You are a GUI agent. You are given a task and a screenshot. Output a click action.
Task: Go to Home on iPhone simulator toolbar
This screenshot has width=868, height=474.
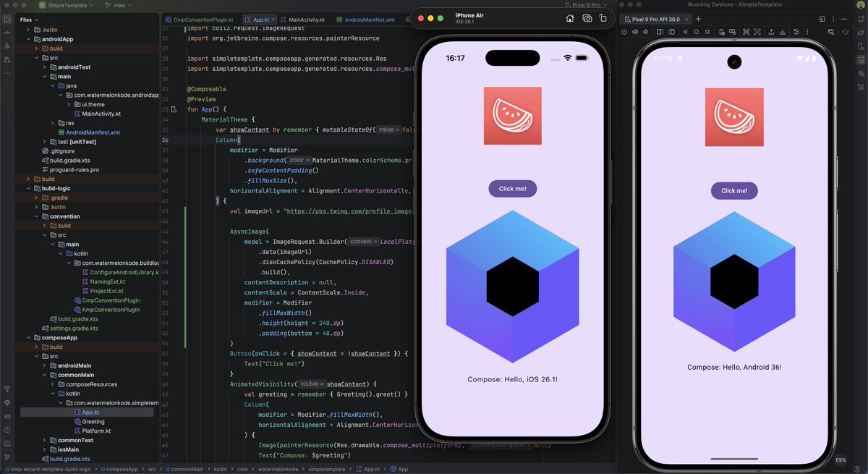pos(569,17)
